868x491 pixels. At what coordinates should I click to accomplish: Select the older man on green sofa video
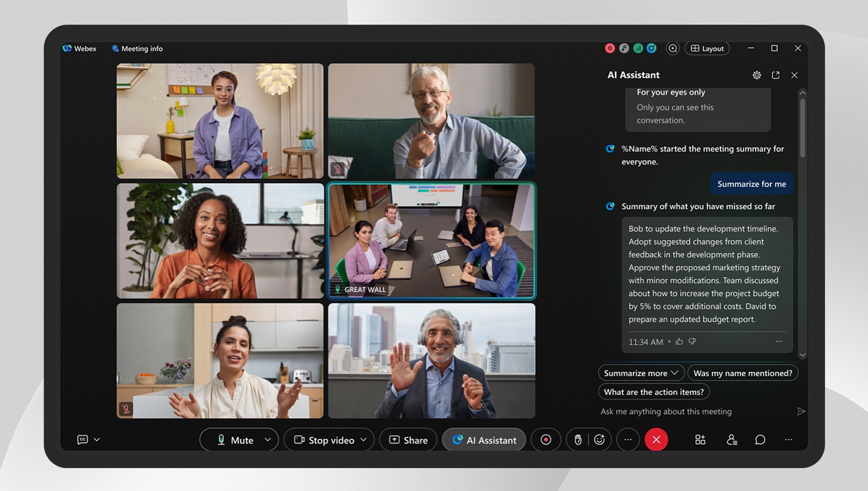[x=432, y=121]
